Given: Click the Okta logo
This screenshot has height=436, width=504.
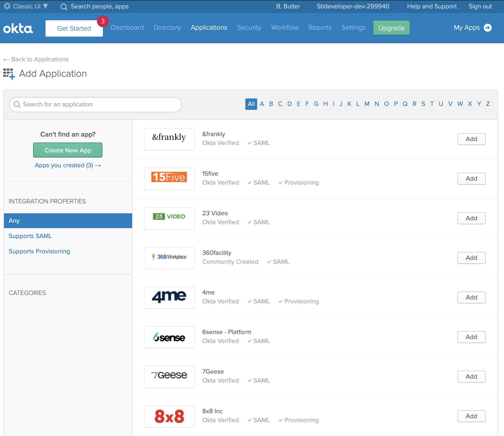Looking at the screenshot, I should tap(18, 29).
